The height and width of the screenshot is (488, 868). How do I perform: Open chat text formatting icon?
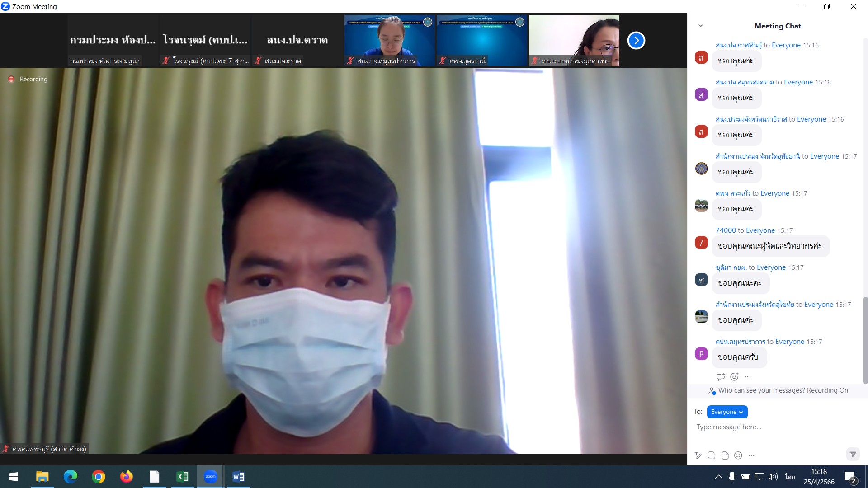(698, 455)
